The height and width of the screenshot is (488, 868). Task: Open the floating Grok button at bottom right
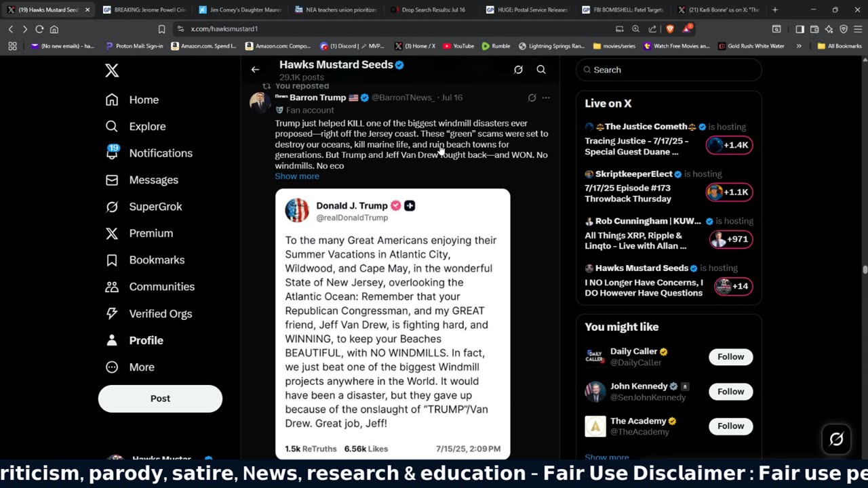[x=836, y=439]
